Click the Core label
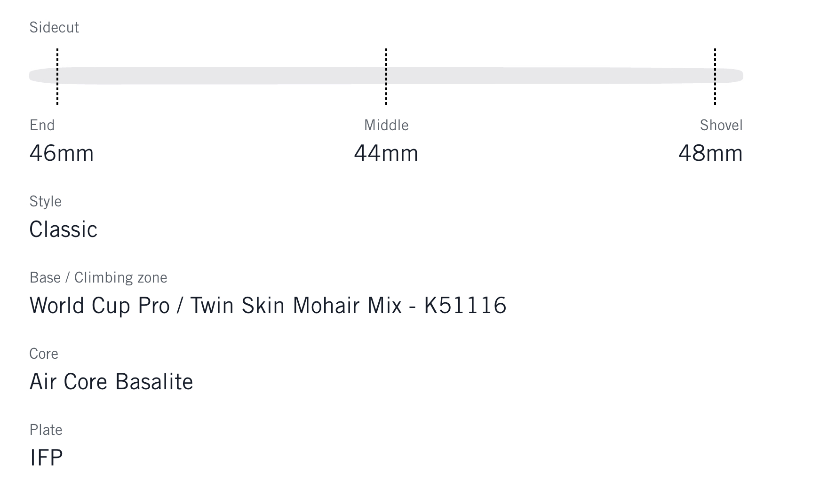The width and height of the screenshot is (828, 504). [x=44, y=354]
